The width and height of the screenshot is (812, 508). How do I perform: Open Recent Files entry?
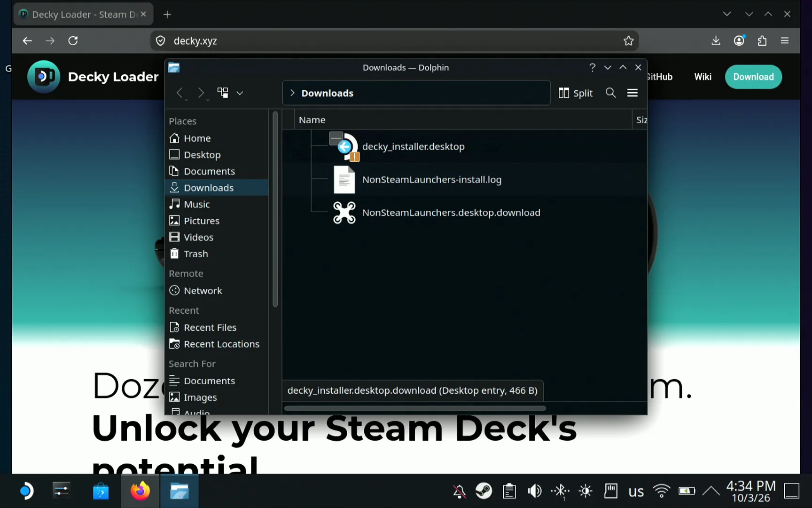[217, 327]
